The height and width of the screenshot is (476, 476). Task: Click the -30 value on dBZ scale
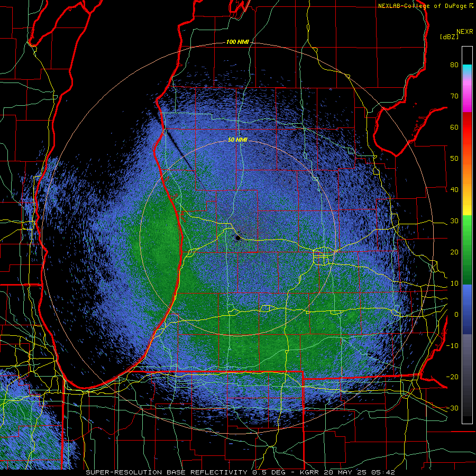(452, 408)
